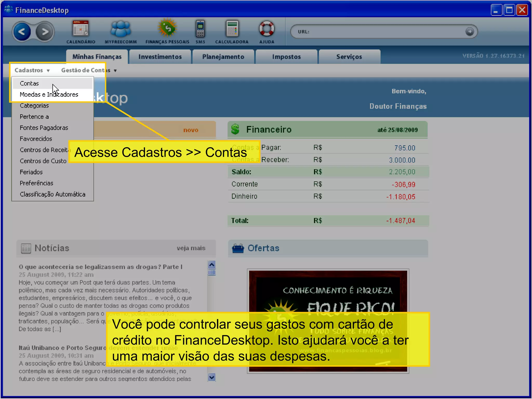Click the Saldo value 2.205,00

coord(402,172)
